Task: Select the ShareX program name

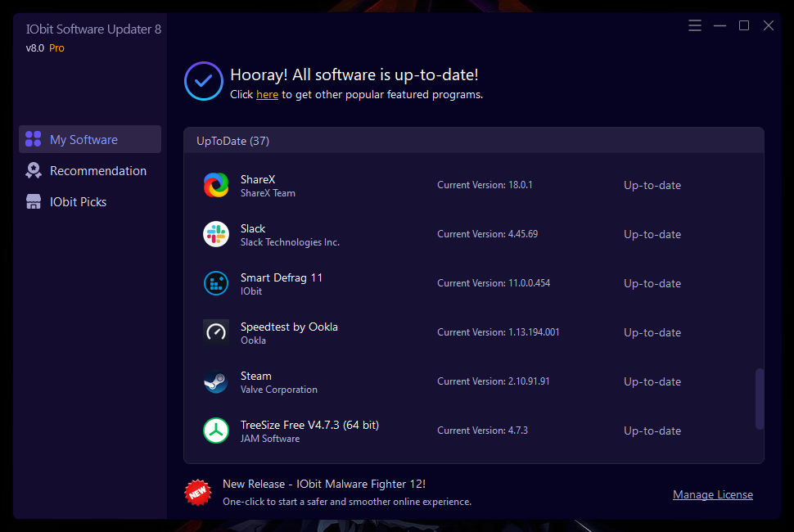Action: (258, 180)
